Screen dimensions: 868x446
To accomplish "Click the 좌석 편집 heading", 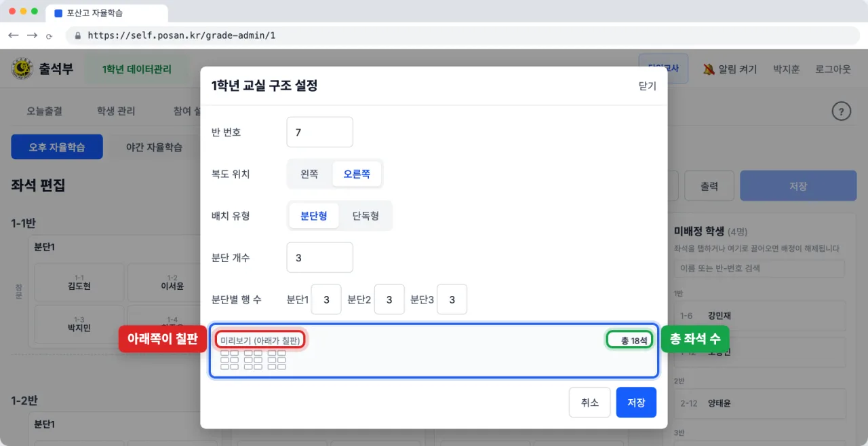I will coord(38,185).
